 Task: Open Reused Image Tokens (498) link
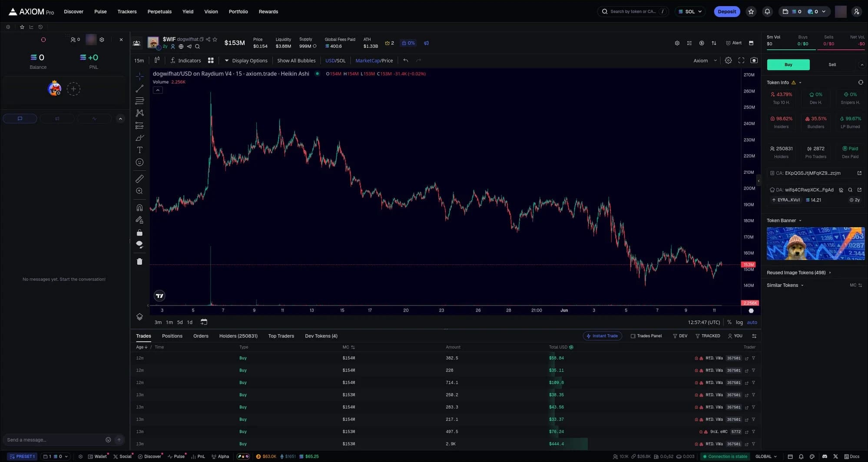pyautogui.click(x=798, y=273)
